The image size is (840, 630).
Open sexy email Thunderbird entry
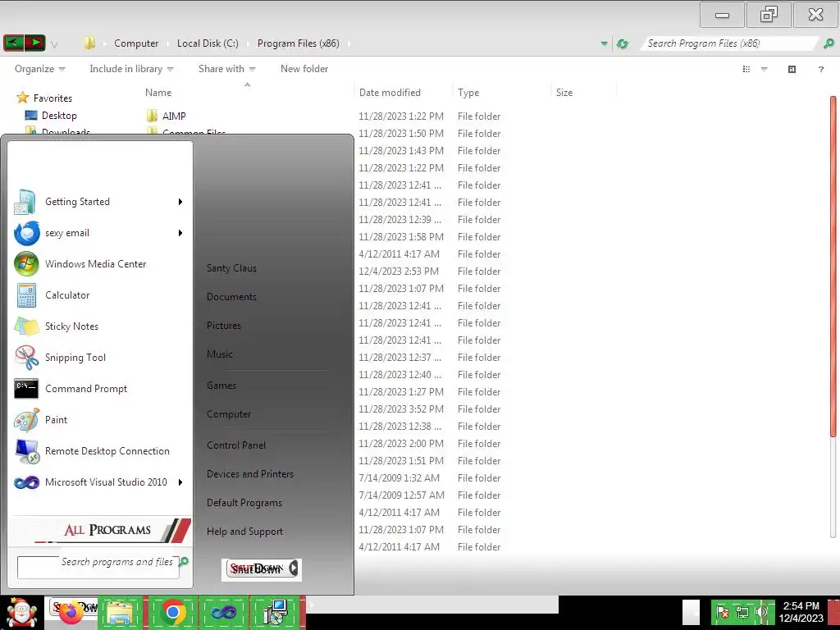[99, 232]
